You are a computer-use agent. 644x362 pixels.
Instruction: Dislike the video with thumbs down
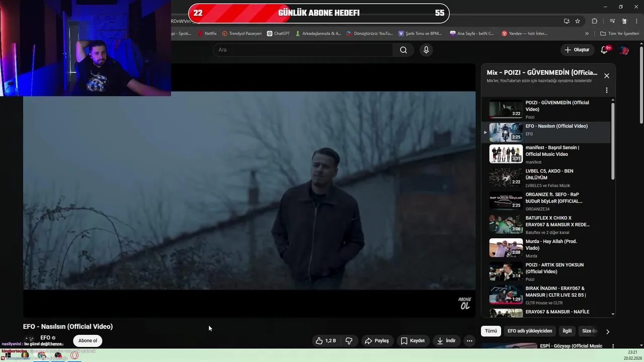pos(349,341)
